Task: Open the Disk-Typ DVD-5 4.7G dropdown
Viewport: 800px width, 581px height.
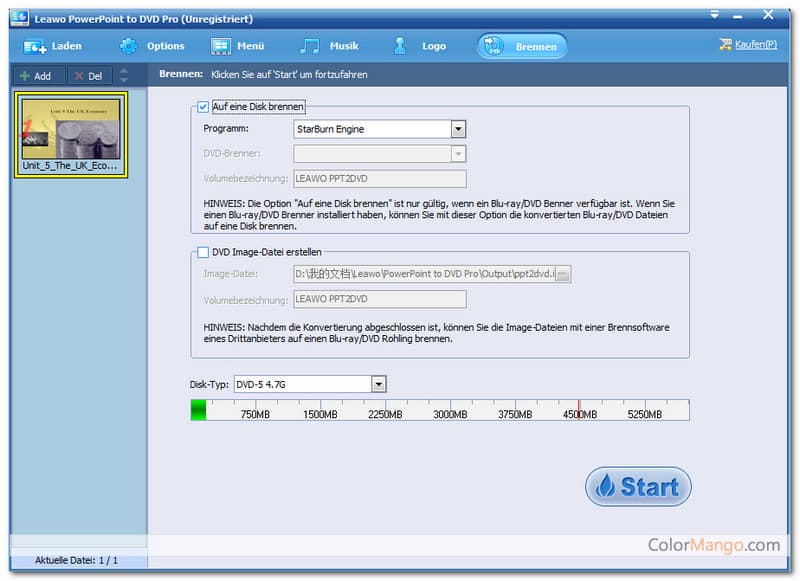Action: click(x=379, y=384)
